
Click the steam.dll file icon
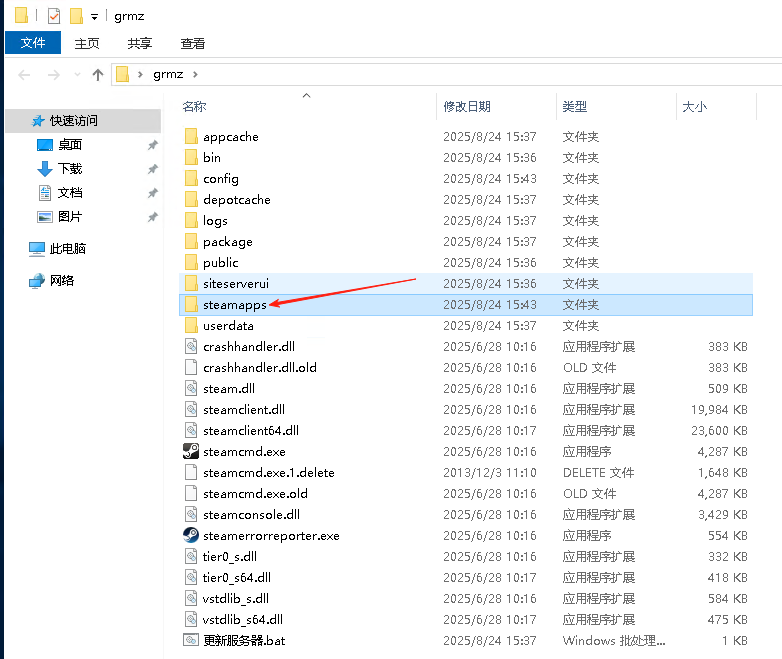(191, 388)
